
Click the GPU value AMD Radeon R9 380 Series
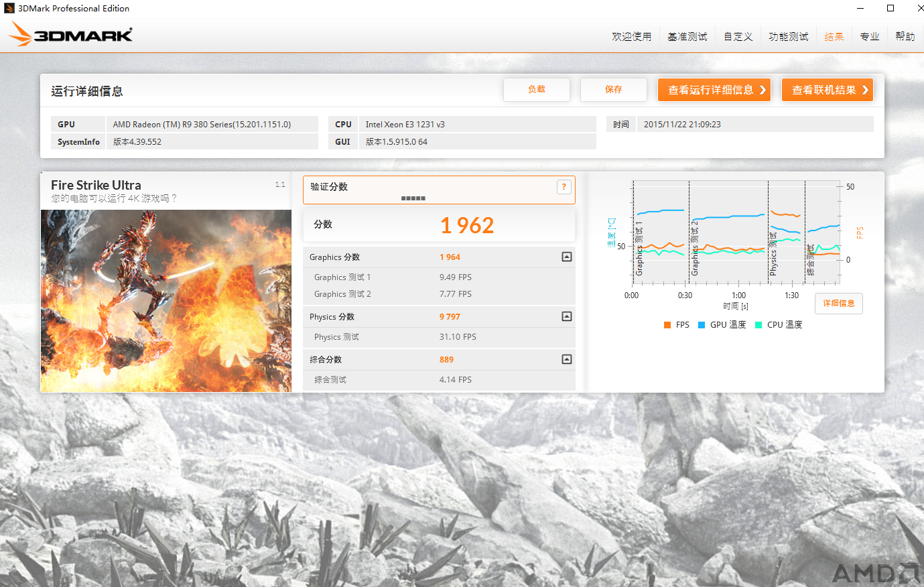[202, 125]
